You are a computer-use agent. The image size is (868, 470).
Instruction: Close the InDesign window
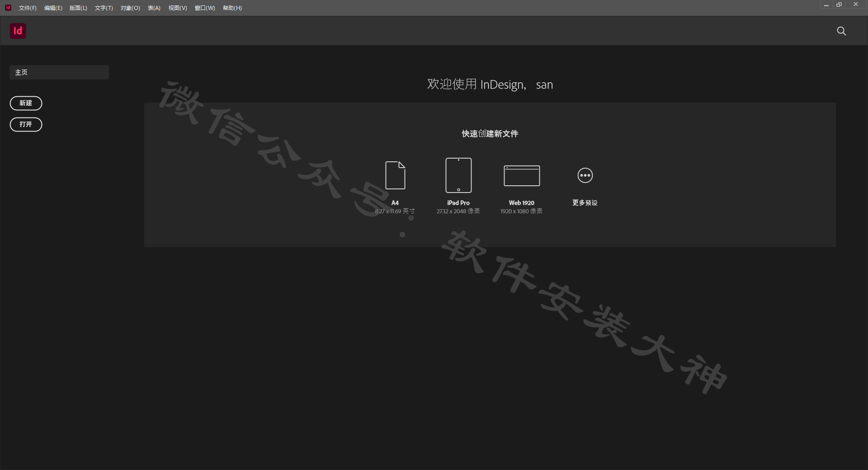pyautogui.click(x=855, y=5)
